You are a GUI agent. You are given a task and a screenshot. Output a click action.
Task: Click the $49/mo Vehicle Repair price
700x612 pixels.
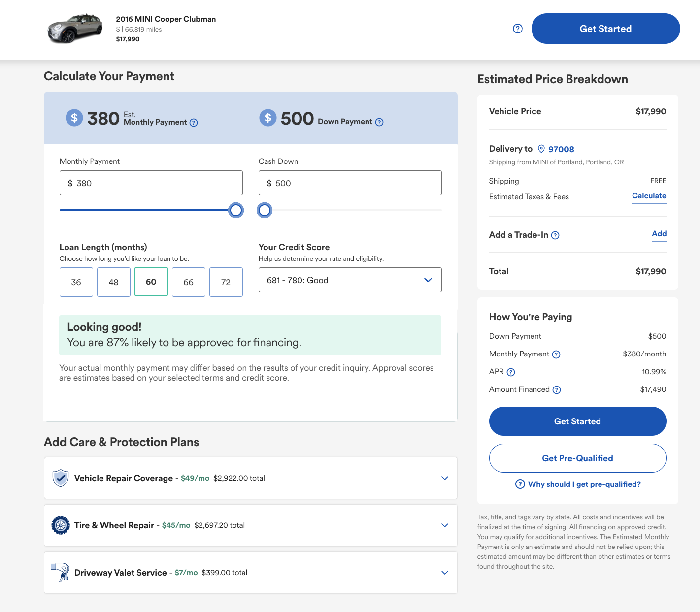tap(195, 478)
